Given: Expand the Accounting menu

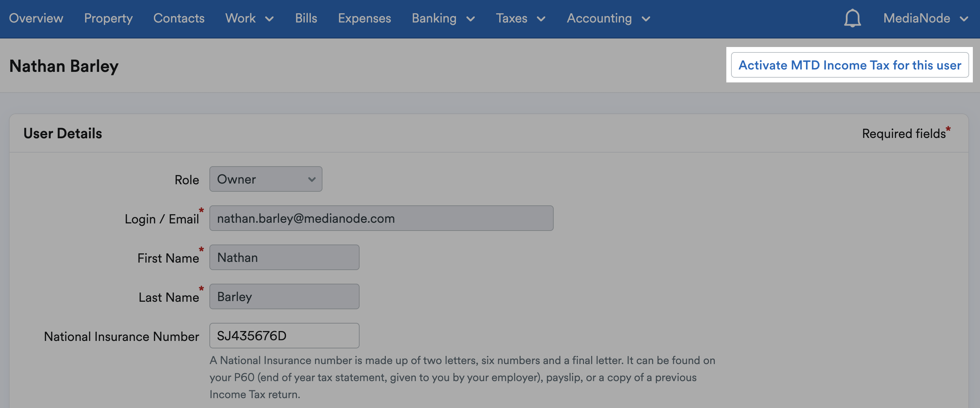Looking at the screenshot, I should pos(609,18).
